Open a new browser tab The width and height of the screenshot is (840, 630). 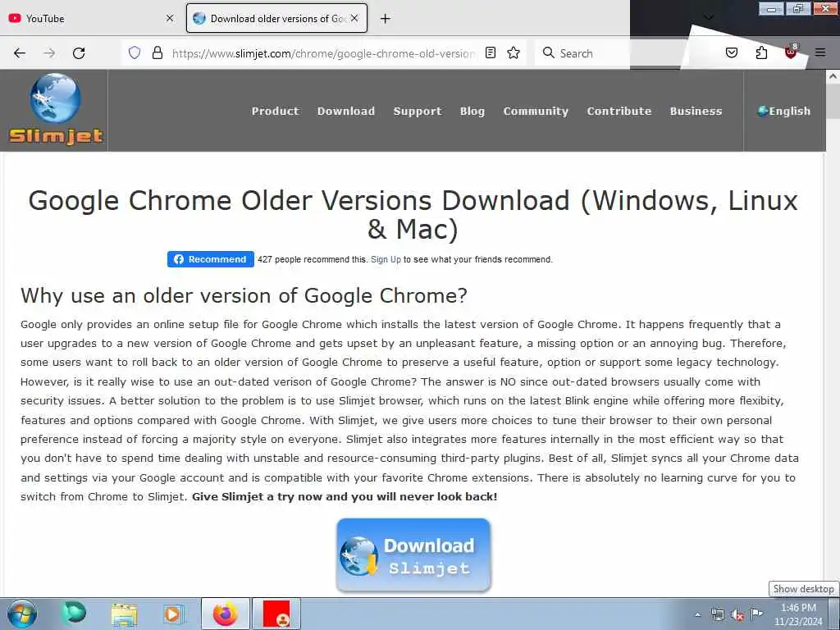(385, 19)
